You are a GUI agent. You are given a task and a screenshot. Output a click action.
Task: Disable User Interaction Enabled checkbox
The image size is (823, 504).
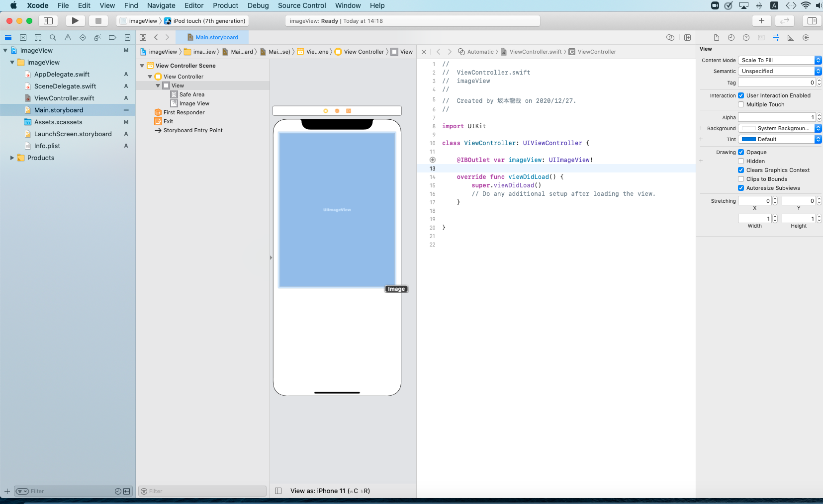tap(741, 95)
